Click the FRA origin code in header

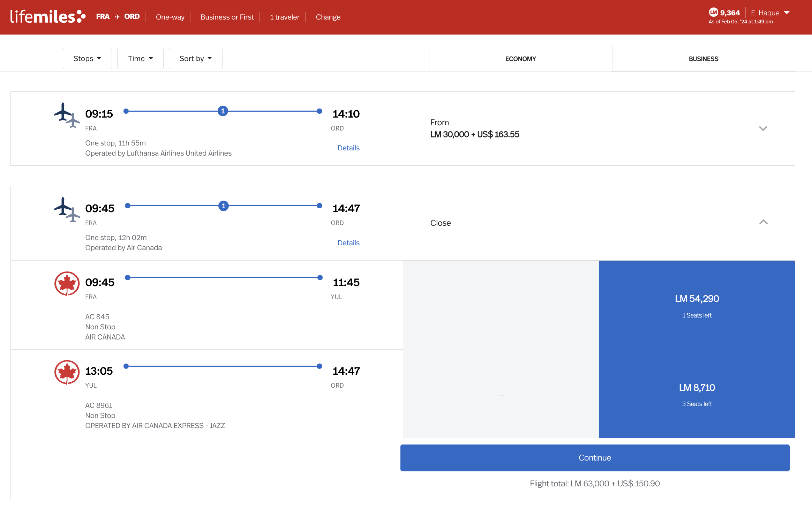click(x=103, y=16)
